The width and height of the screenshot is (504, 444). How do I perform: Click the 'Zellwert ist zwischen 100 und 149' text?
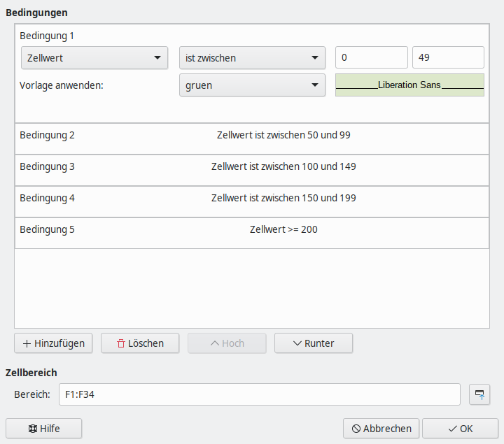[283, 166]
